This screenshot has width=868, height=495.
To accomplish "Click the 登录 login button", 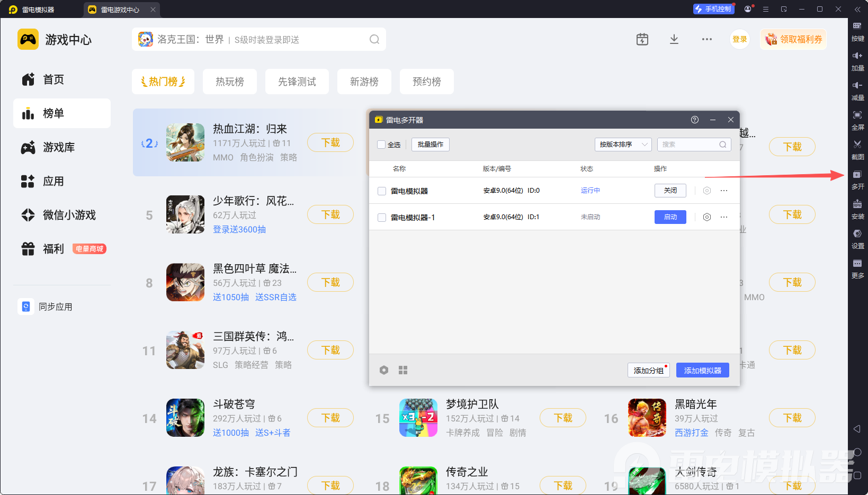I will click(x=740, y=39).
